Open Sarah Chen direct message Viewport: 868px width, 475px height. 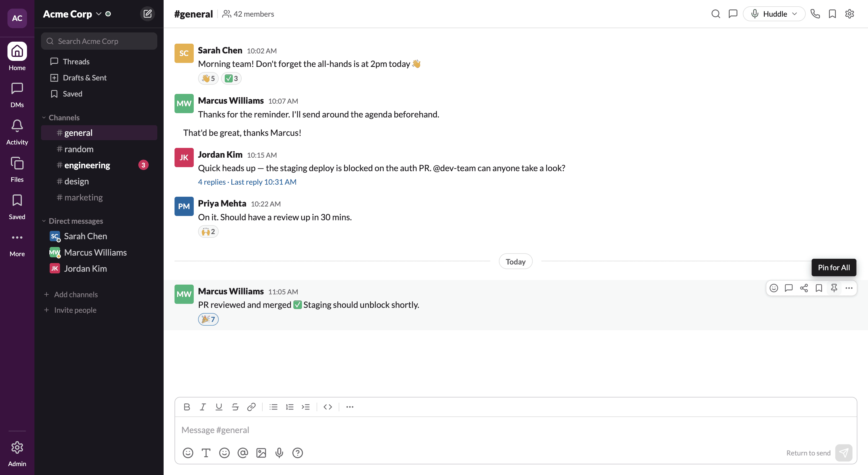99,236
